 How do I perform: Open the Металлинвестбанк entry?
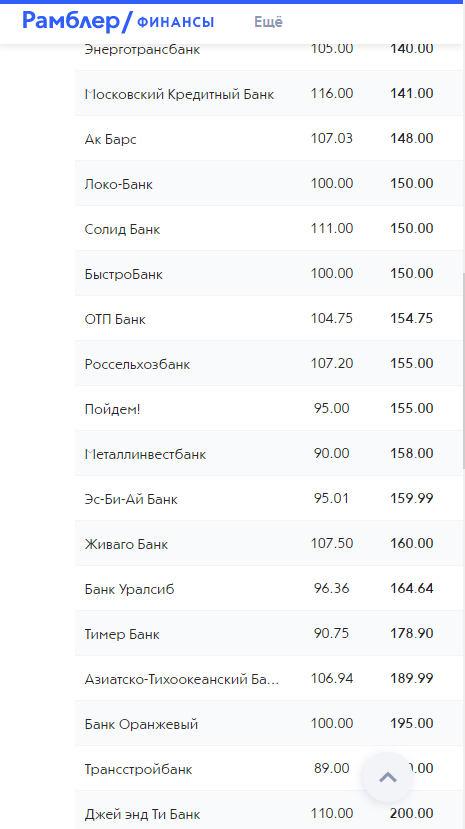(270, 453)
